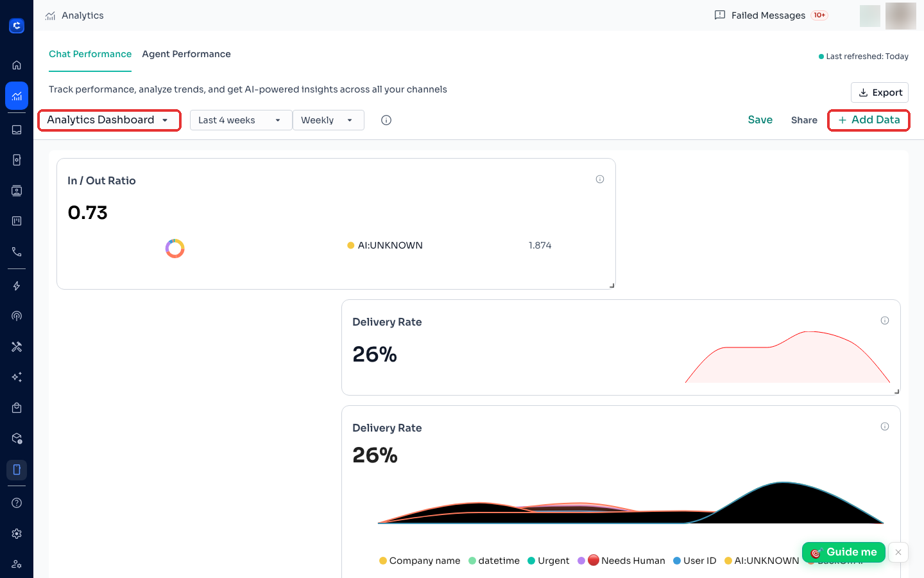Click the black stacked Delivery Rate area chart
Viewport: 924px width, 578px height.
click(631, 503)
